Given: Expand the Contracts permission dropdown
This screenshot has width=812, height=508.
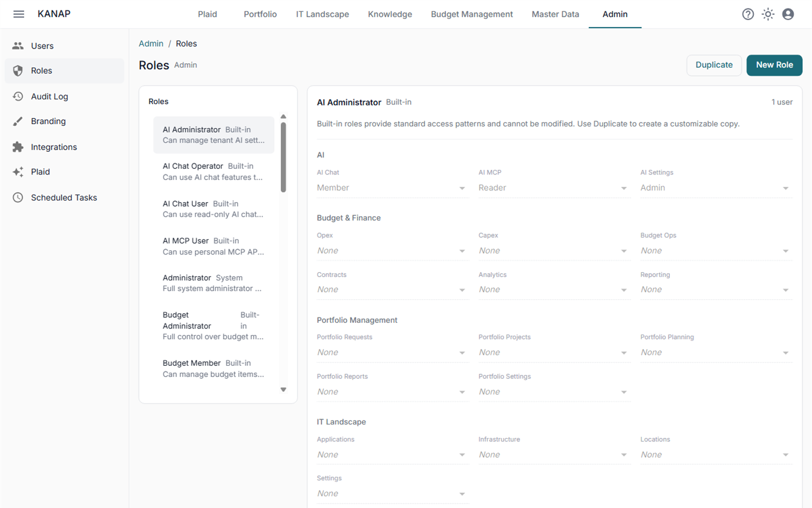Looking at the screenshot, I should pos(392,290).
